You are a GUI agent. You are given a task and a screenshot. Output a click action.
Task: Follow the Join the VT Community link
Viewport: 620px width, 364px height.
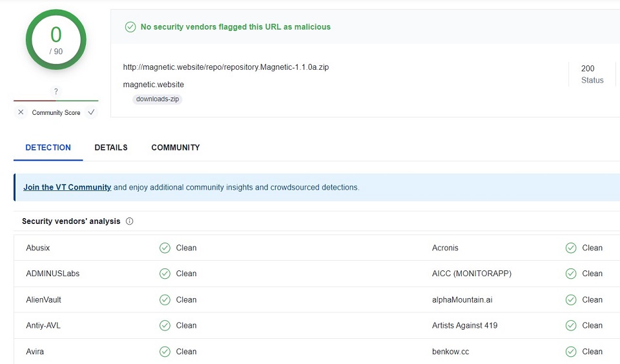click(x=67, y=187)
